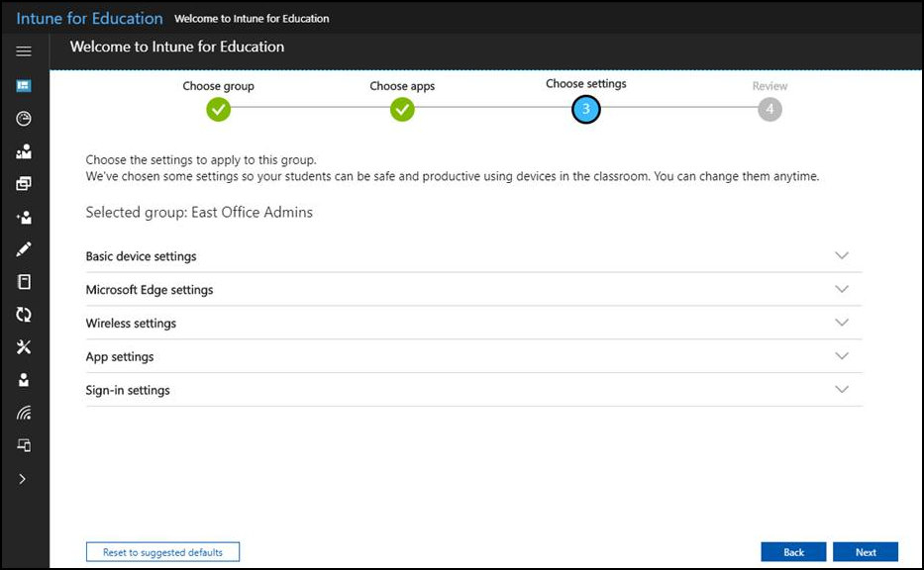Jump to the Review step 4
924x570 pixels.
click(770, 110)
